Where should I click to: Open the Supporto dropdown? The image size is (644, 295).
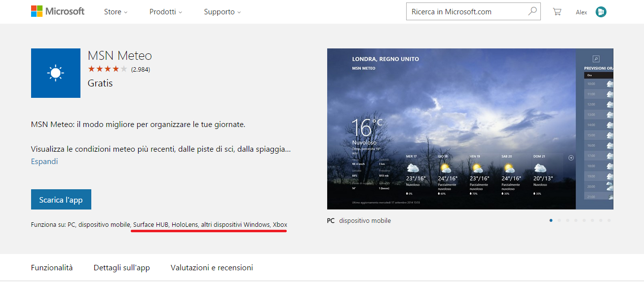pyautogui.click(x=223, y=12)
